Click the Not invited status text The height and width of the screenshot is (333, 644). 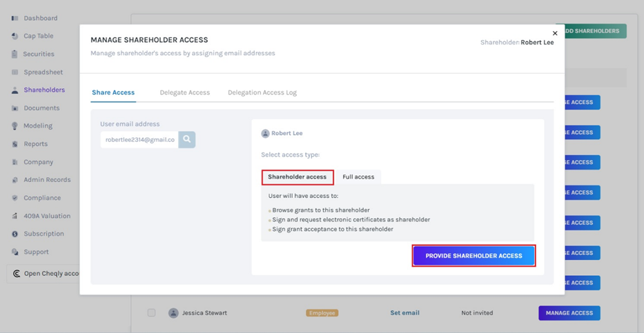[477, 313]
